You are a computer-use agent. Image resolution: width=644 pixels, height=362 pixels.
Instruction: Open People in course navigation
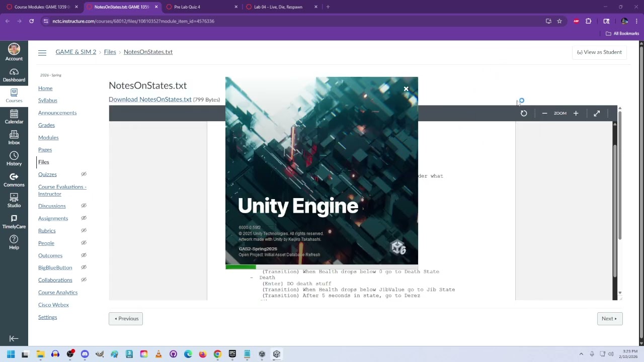coord(46,243)
